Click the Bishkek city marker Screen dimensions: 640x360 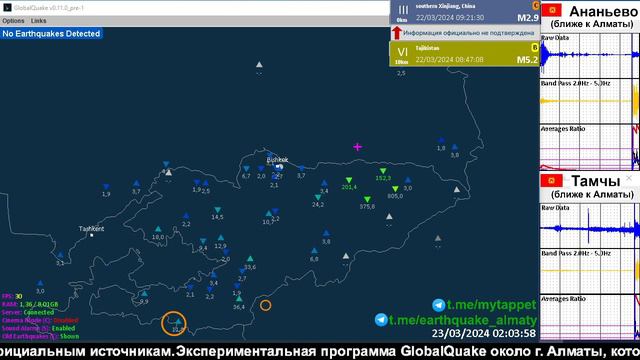(279, 167)
